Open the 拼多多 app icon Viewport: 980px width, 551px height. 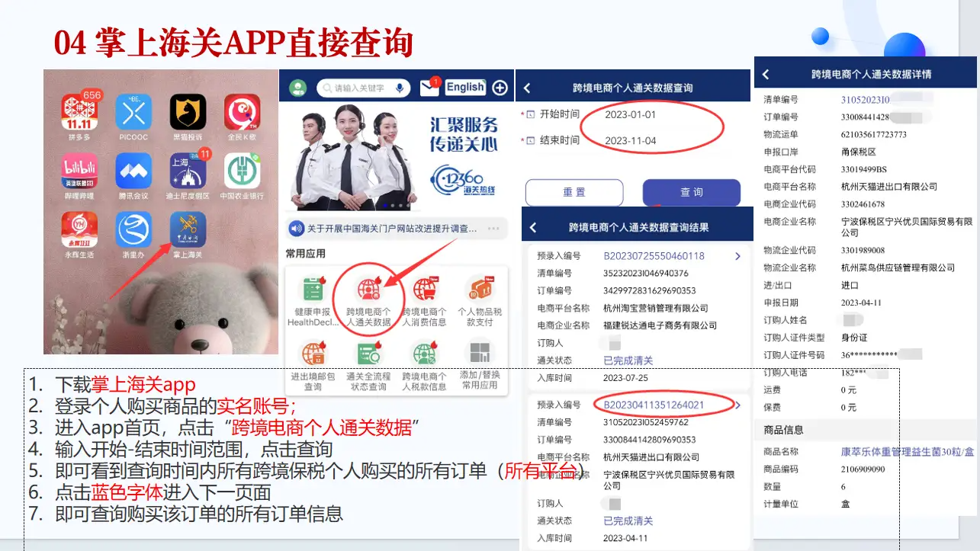pyautogui.click(x=79, y=113)
